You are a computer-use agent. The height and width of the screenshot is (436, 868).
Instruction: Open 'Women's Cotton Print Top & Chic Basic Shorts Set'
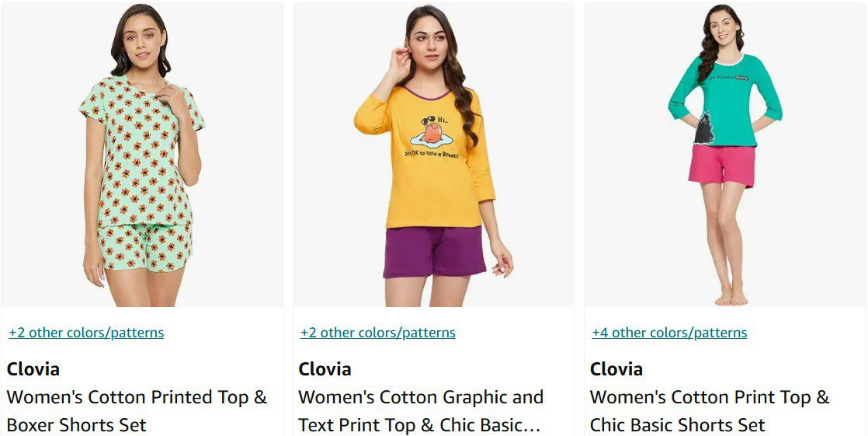[710, 411]
